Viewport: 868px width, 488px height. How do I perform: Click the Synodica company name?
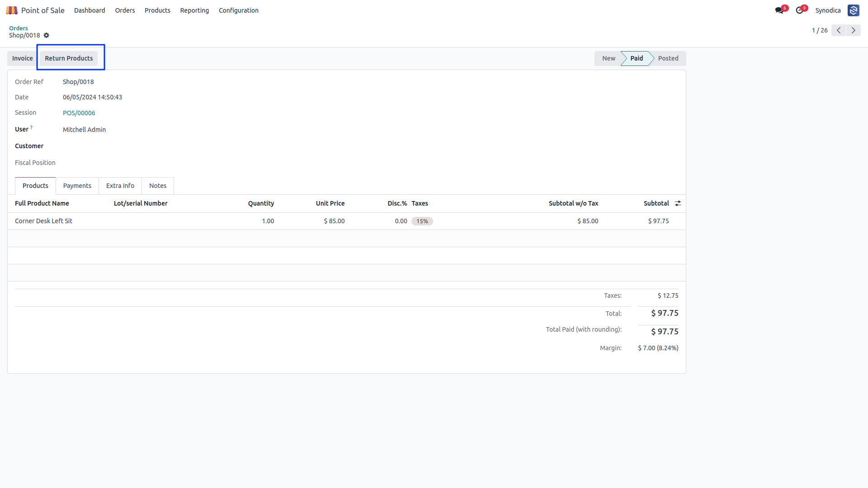tap(828, 10)
